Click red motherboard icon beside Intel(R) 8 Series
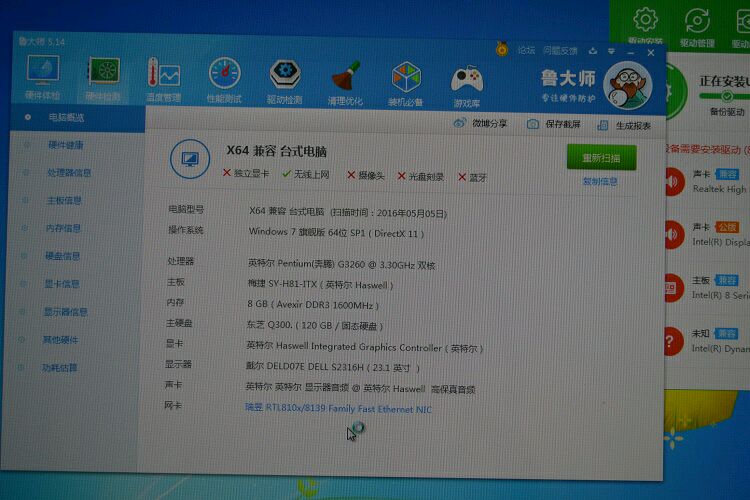 [673, 288]
